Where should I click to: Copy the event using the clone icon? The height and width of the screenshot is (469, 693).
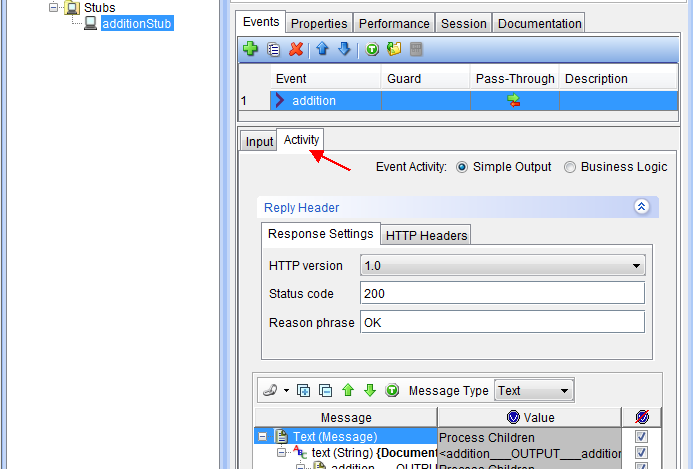click(274, 49)
